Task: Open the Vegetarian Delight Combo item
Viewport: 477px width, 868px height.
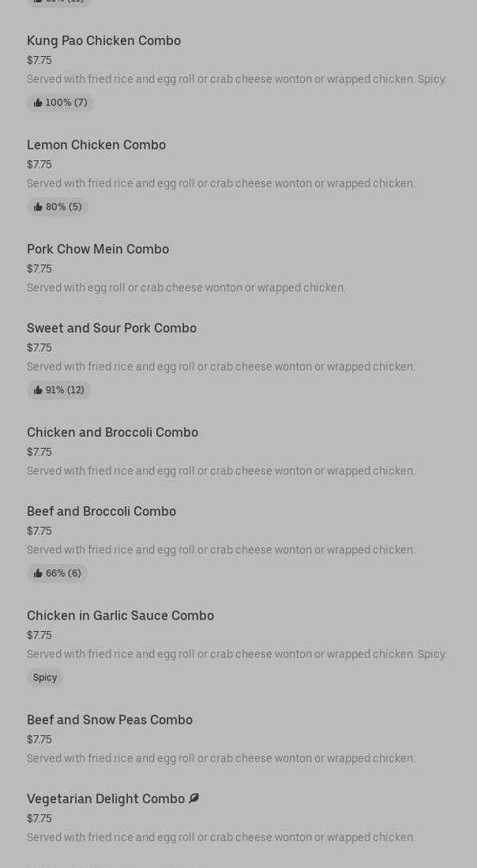Action: pos(106,798)
